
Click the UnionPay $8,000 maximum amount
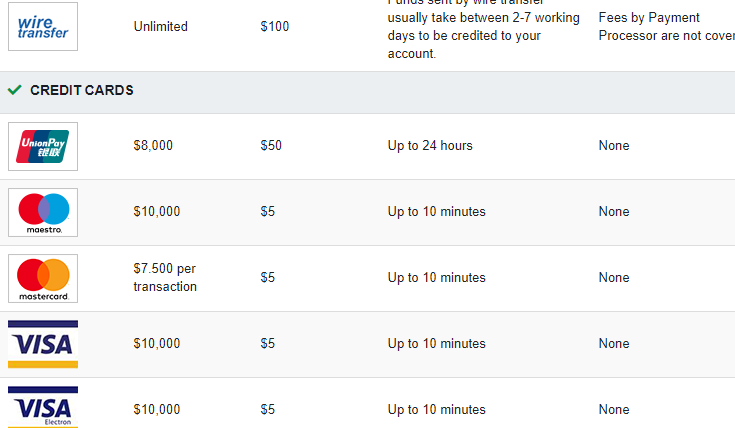tap(153, 145)
